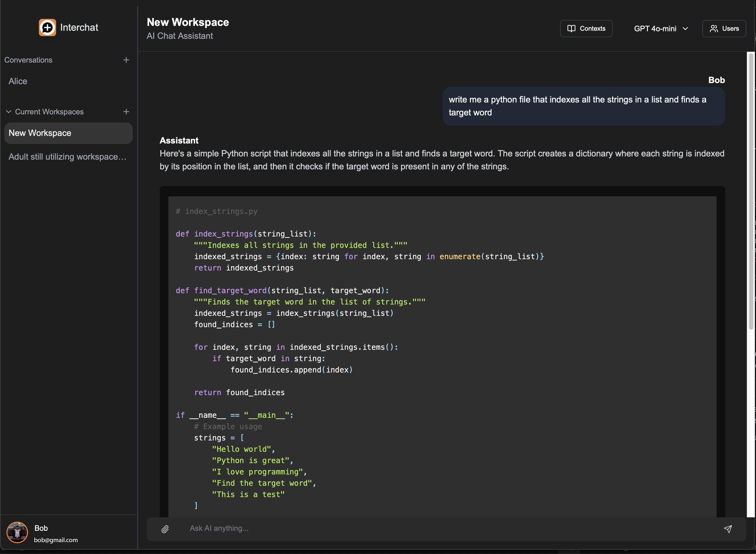Screen dimensions: 756x554
Task: Attach a file with the paperclip icon
Action: click(165, 529)
